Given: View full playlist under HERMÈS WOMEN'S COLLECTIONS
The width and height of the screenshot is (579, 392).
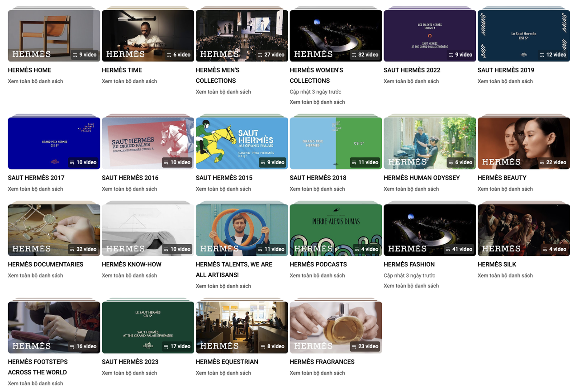Looking at the screenshot, I should (318, 102).
